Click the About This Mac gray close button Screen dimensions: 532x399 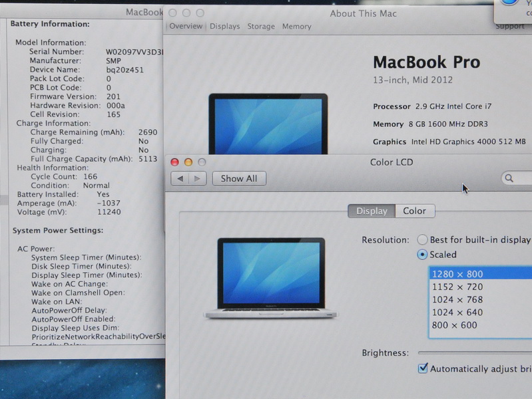[172, 13]
